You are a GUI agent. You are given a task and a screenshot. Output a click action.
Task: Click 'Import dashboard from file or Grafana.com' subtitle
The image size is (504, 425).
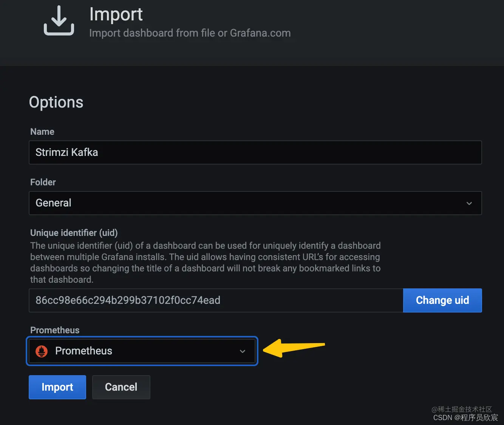[x=190, y=33]
